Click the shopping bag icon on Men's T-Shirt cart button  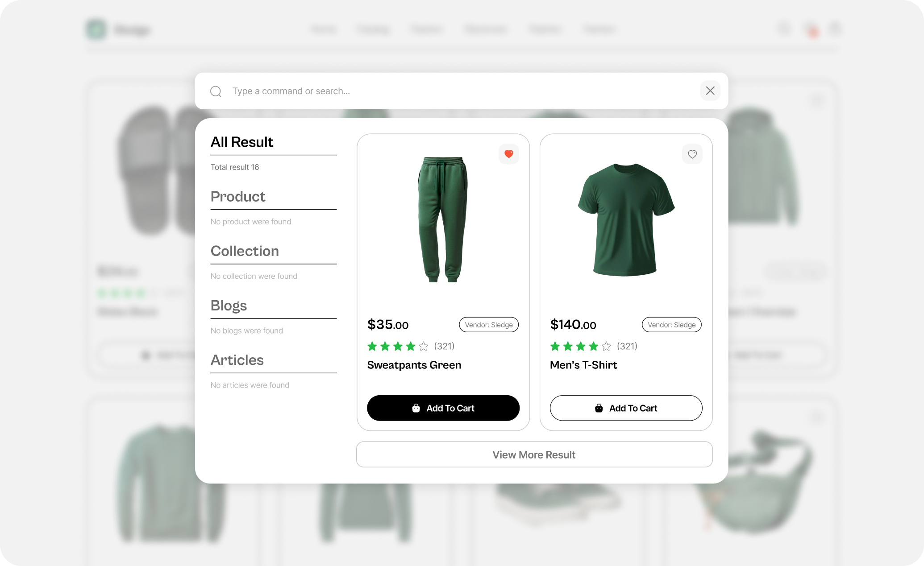[599, 407]
